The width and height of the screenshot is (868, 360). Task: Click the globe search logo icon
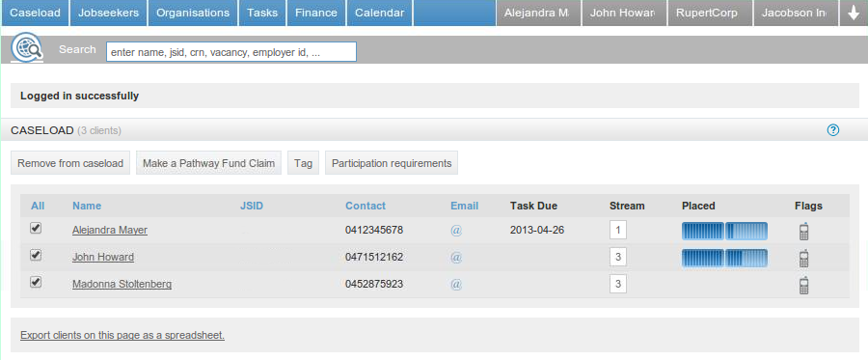click(27, 48)
